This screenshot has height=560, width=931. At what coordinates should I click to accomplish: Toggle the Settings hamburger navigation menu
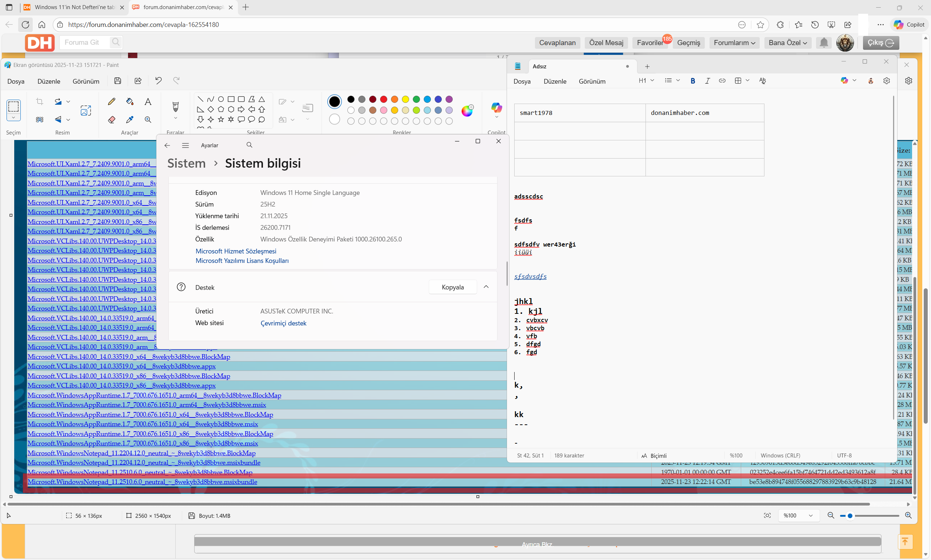(x=185, y=145)
